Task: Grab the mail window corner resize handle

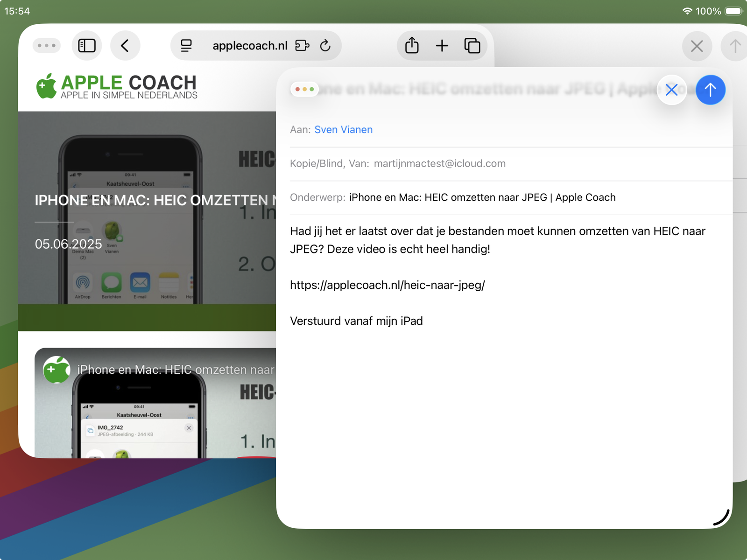Action: coord(721,517)
